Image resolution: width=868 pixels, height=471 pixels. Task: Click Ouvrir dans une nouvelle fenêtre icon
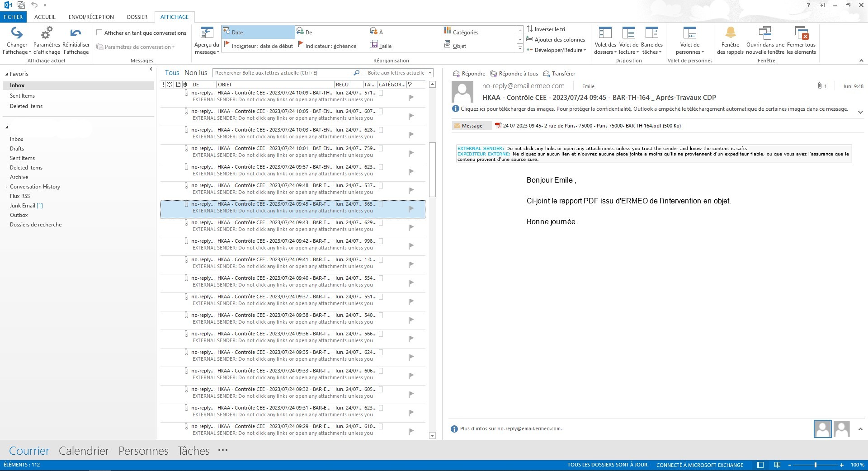coord(765,33)
